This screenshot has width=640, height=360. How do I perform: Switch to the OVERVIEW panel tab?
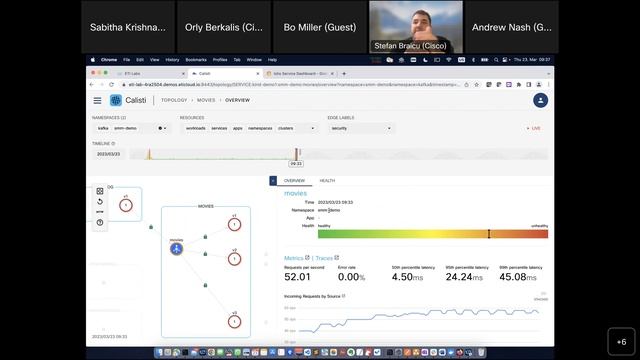click(294, 180)
